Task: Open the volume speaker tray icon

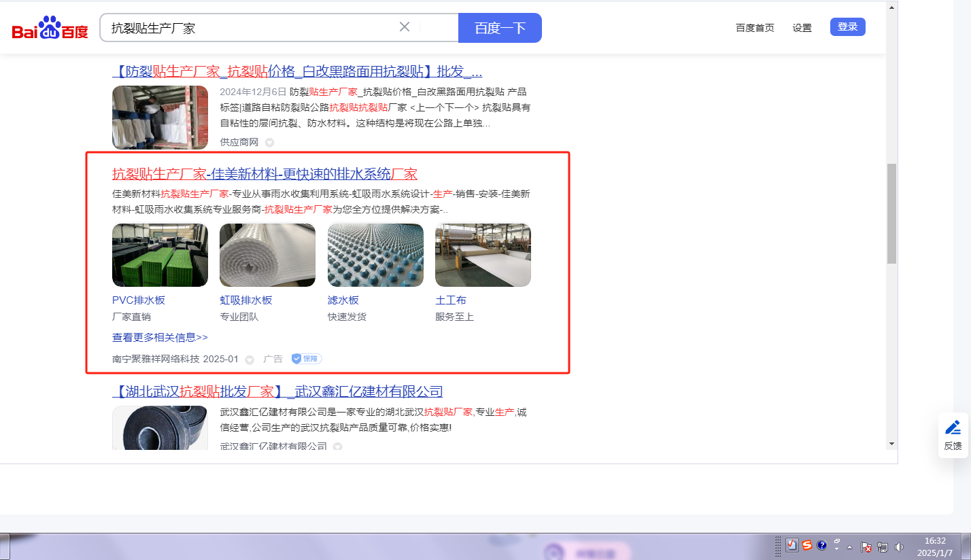Action: [x=900, y=546]
